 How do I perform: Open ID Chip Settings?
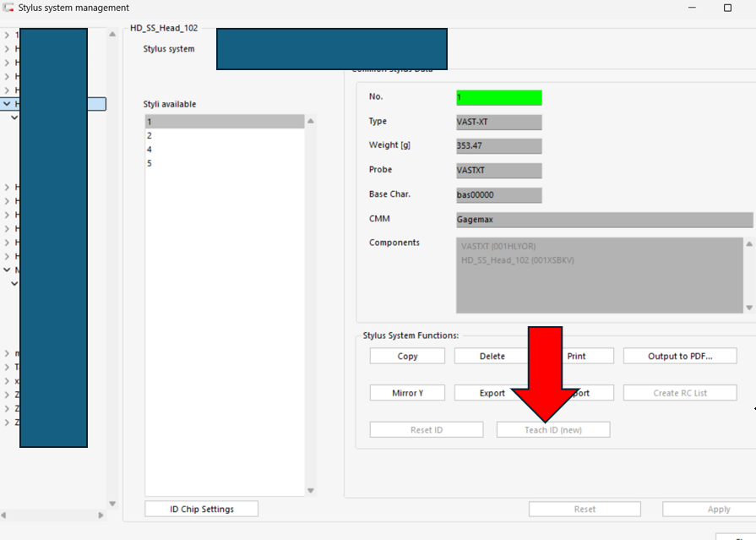pyautogui.click(x=202, y=509)
